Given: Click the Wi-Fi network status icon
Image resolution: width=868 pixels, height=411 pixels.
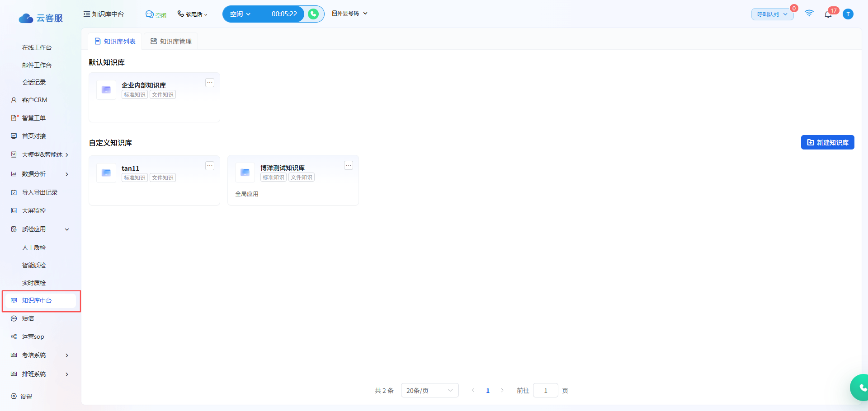Looking at the screenshot, I should pos(809,14).
